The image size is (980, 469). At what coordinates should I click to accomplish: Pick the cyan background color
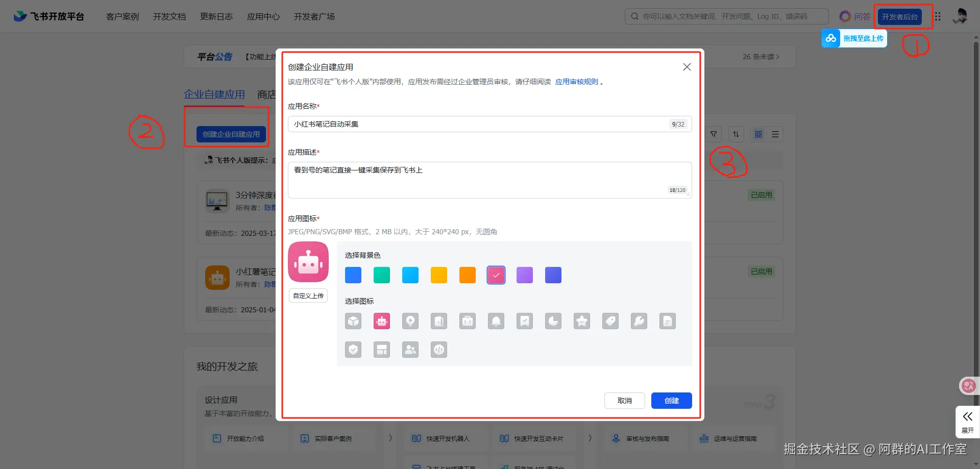tap(410, 275)
